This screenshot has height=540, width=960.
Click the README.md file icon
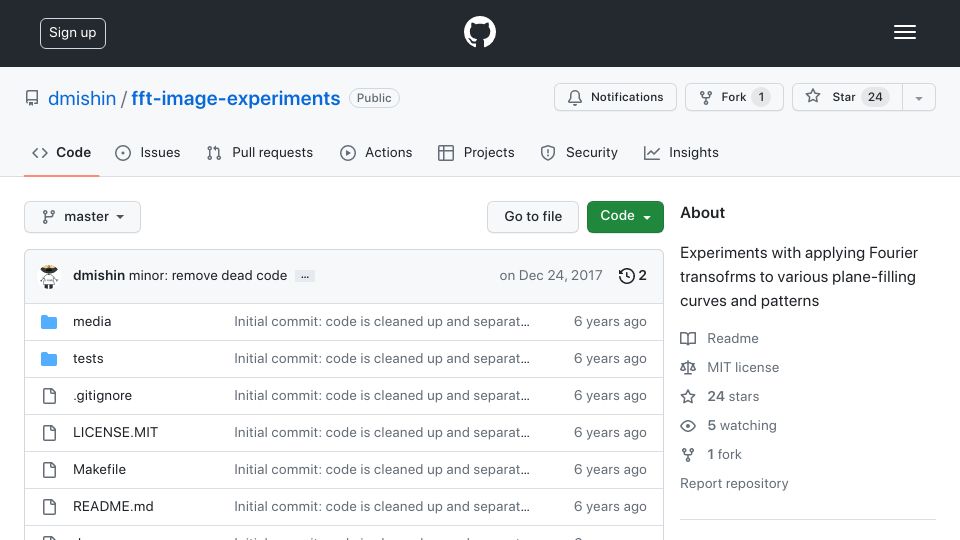[x=50, y=507]
